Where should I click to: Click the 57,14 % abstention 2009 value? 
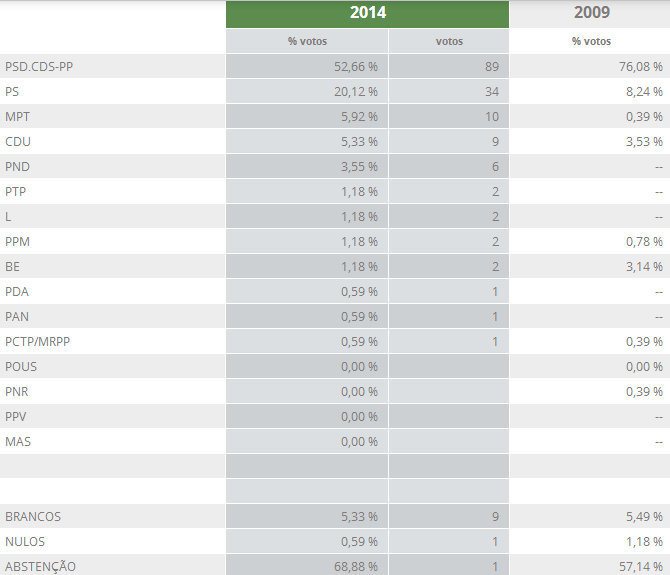pos(641,567)
